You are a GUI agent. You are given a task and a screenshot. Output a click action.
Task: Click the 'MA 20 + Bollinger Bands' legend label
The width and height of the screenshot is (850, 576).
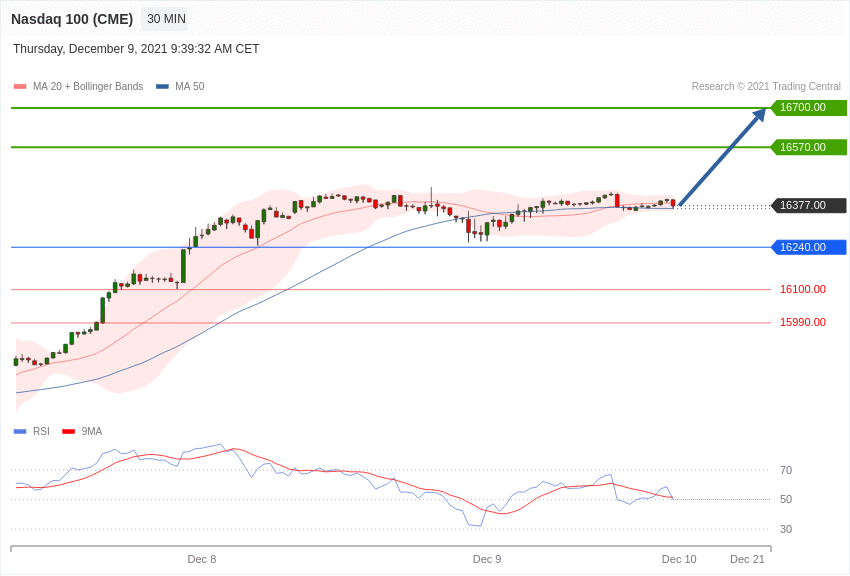pyautogui.click(x=88, y=86)
